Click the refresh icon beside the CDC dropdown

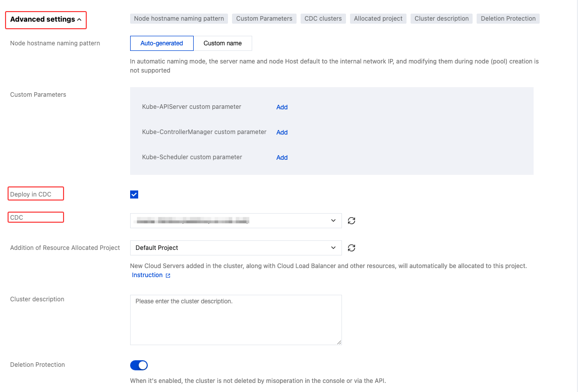[352, 221]
